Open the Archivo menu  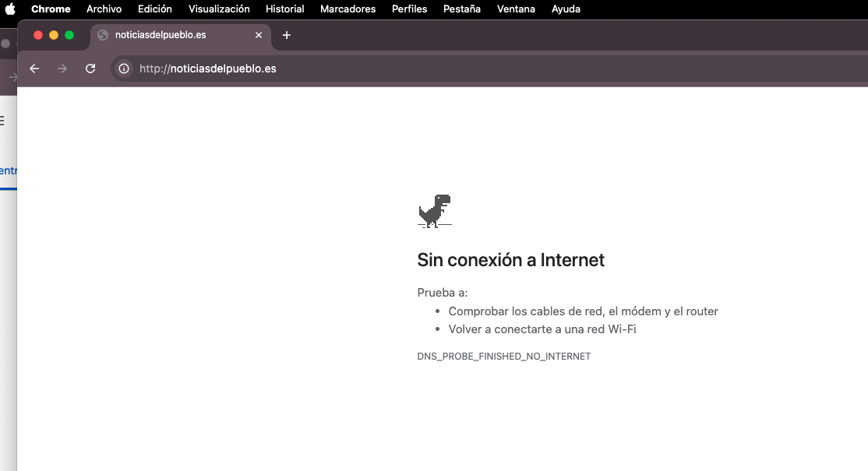(x=104, y=9)
